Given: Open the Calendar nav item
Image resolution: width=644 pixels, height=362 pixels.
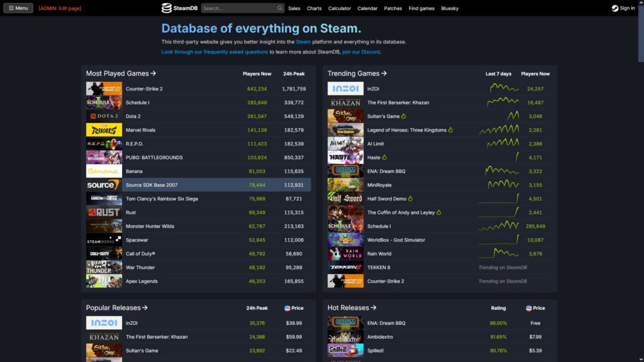Looking at the screenshot, I should 367,8.
